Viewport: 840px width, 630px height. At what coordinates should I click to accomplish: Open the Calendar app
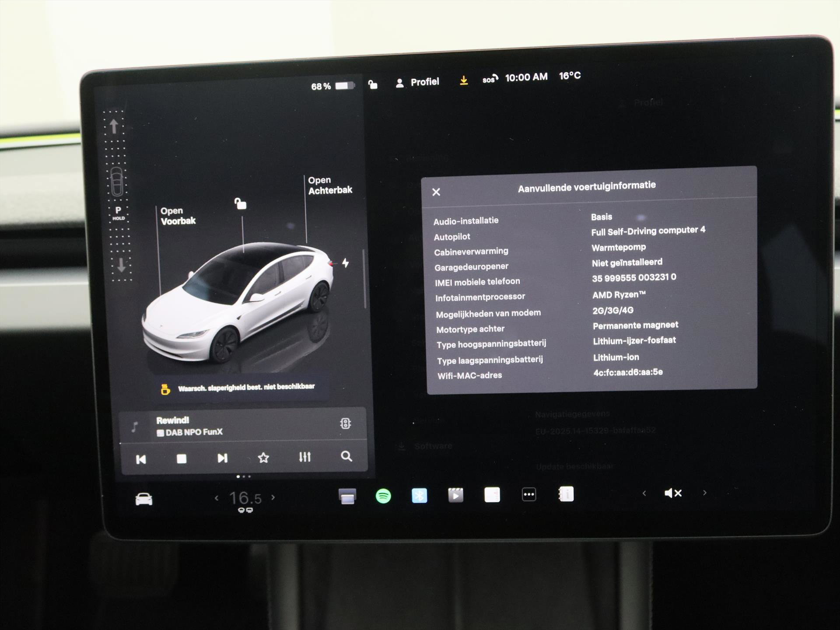coord(492,495)
